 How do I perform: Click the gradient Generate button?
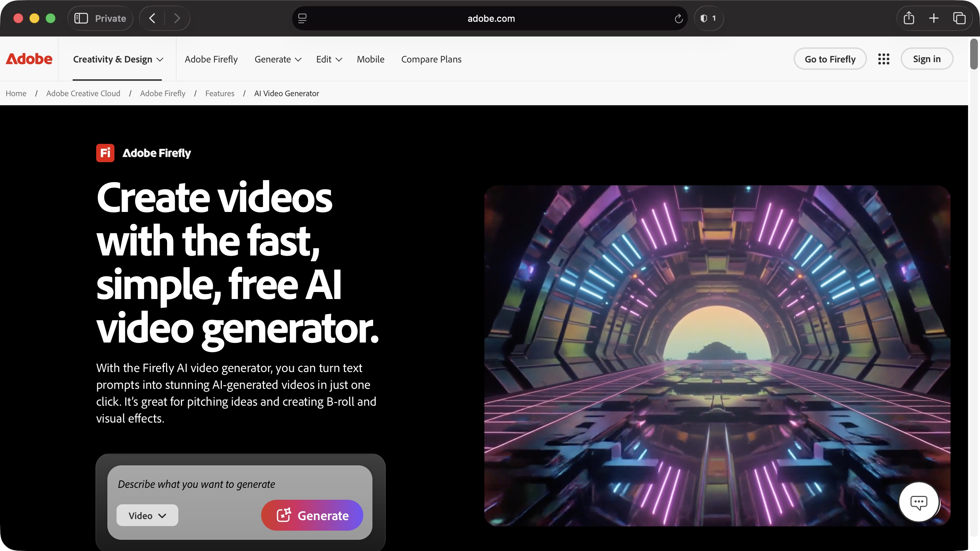(312, 515)
